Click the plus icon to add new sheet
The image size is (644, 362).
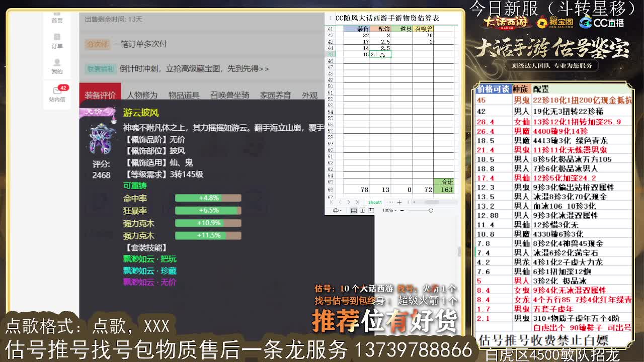(x=399, y=202)
